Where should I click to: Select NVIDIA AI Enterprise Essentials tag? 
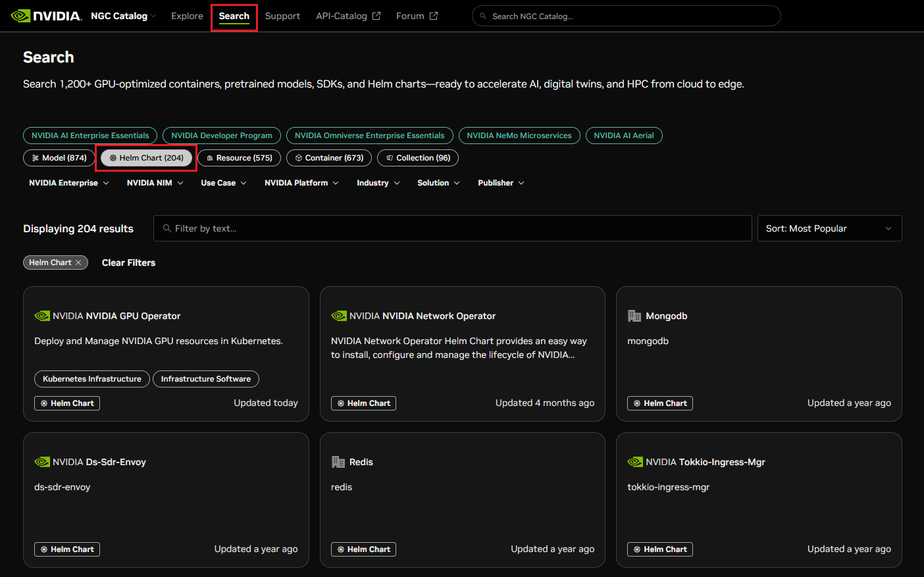tap(90, 136)
